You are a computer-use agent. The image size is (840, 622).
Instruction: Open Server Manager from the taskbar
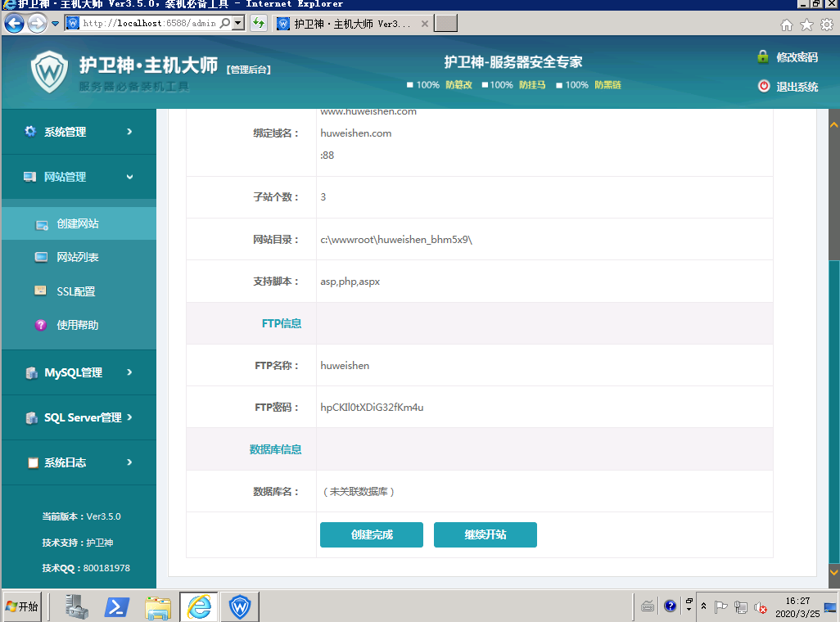click(77, 606)
